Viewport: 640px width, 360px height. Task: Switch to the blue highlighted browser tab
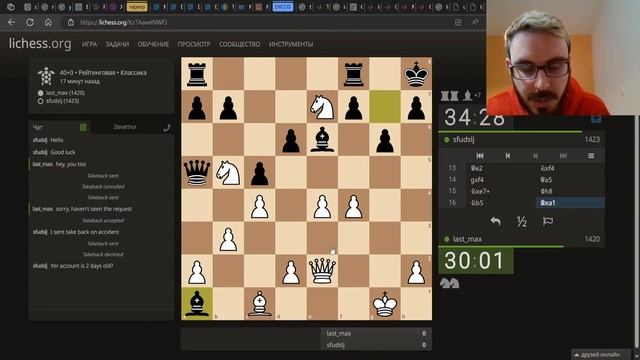point(283,7)
